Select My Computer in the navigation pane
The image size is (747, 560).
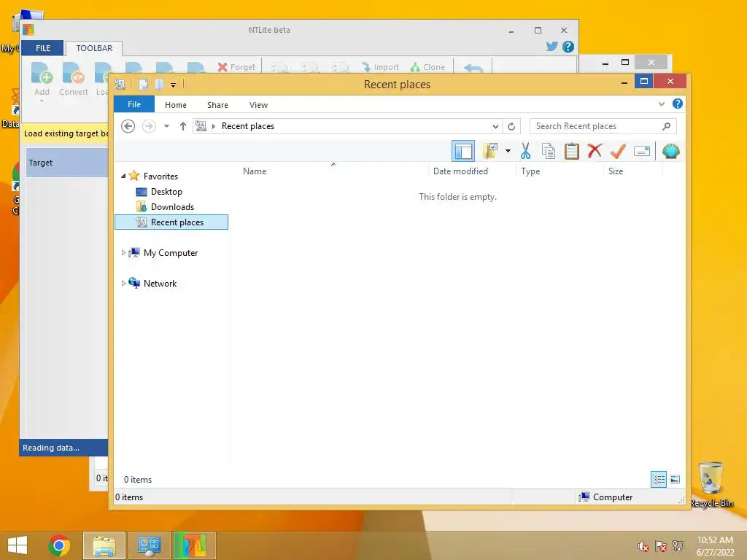[170, 253]
